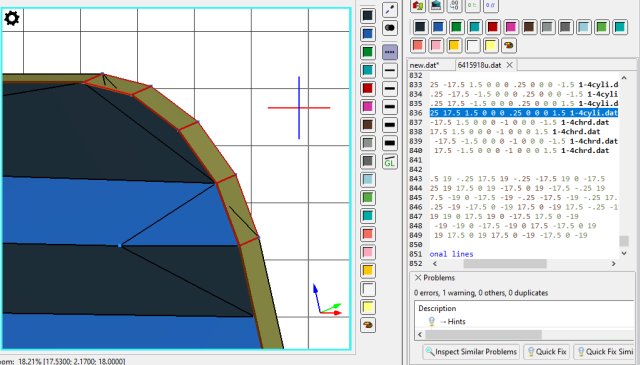
Task: Select the thickest line width option
Action: pos(390,143)
